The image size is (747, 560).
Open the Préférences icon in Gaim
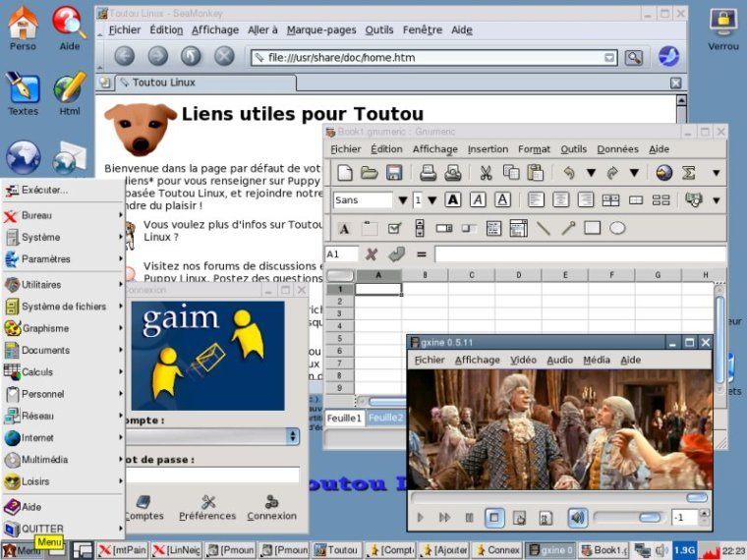point(207,507)
